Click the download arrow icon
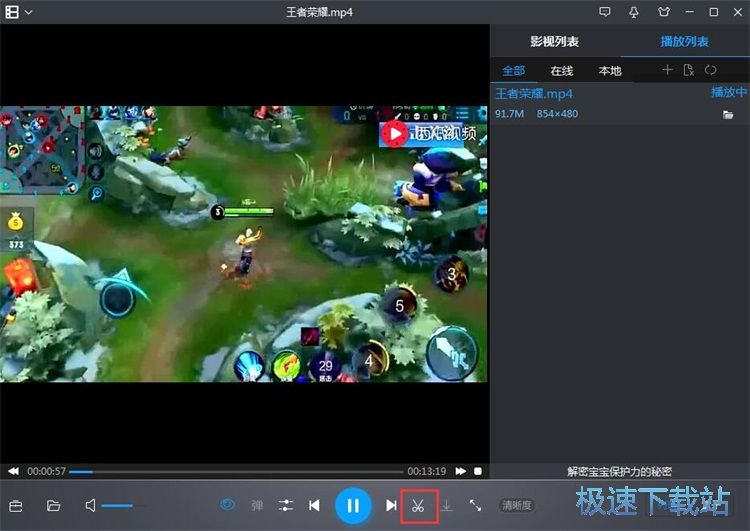The image size is (750, 531). 446,505
